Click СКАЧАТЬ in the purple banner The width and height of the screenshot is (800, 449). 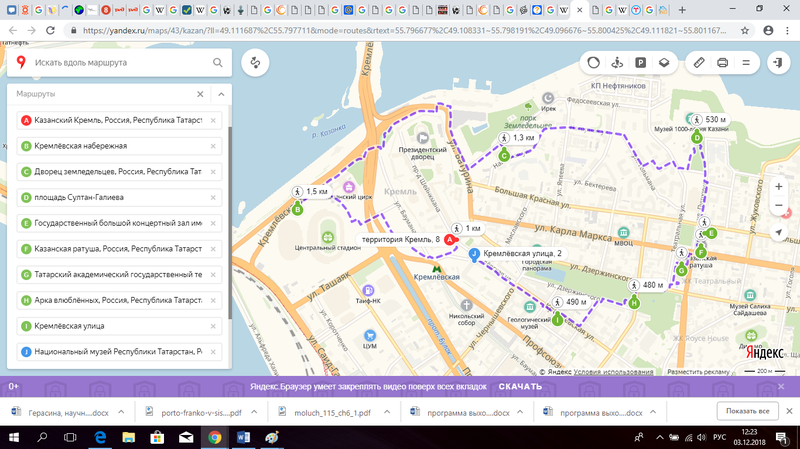tap(520, 386)
